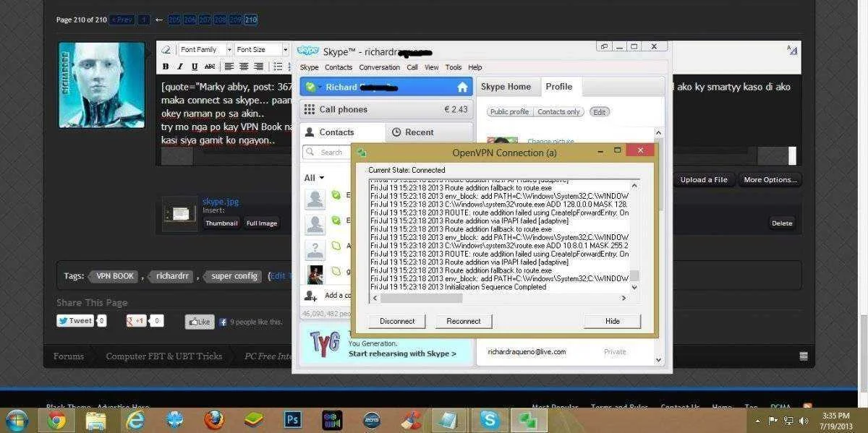Click Call phones dial pad entry
Image resolution: width=868 pixels, height=433 pixels.
pyautogui.click(x=386, y=109)
